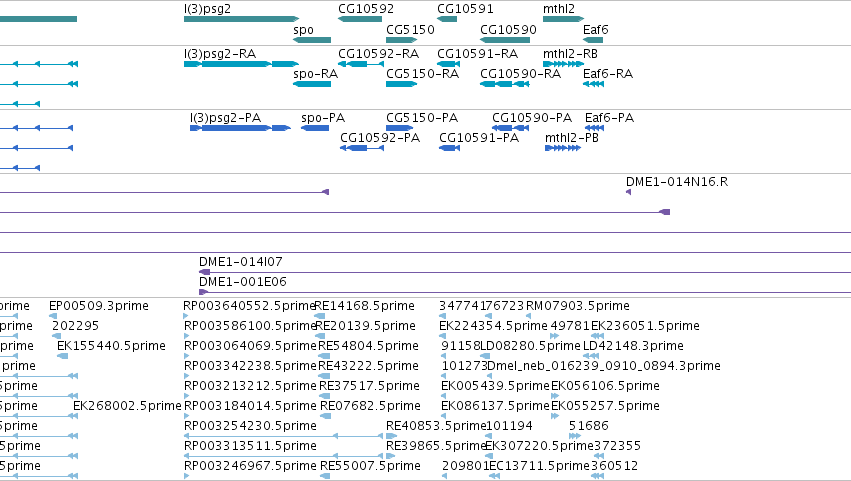Screen dimensions: 851x481
Task: Click the LD42148.3prime EST arrows
Action: pyautogui.click(x=591, y=356)
